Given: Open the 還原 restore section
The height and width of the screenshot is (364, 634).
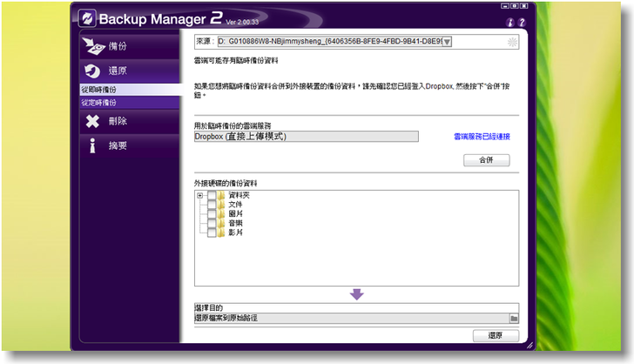Looking at the screenshot, I should (130, 71).
